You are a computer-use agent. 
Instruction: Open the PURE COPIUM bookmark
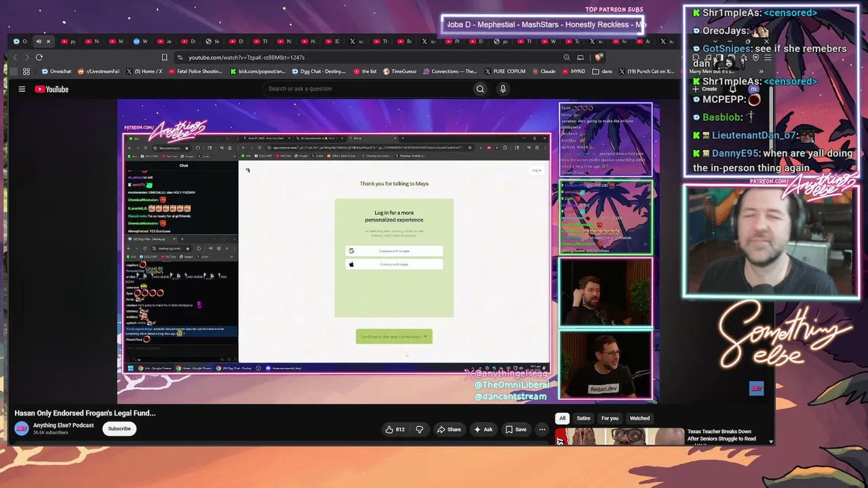coord(506,71)
